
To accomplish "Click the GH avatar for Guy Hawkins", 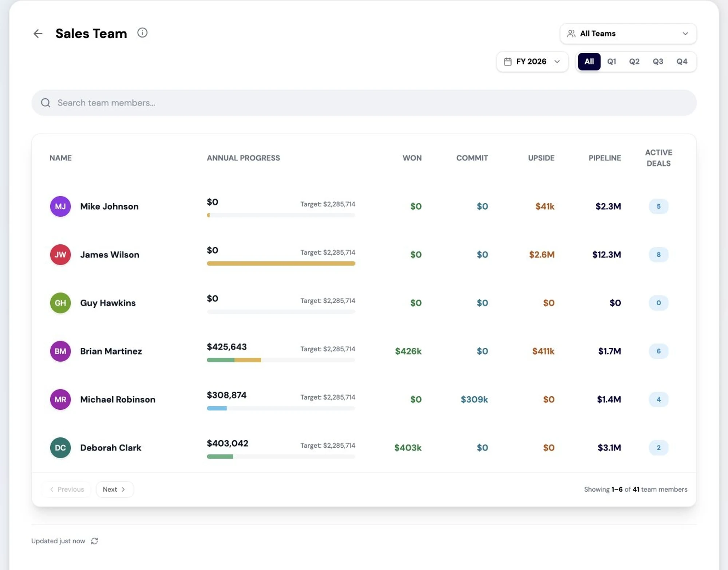I will pyautogui.click(x=60, y=303).
